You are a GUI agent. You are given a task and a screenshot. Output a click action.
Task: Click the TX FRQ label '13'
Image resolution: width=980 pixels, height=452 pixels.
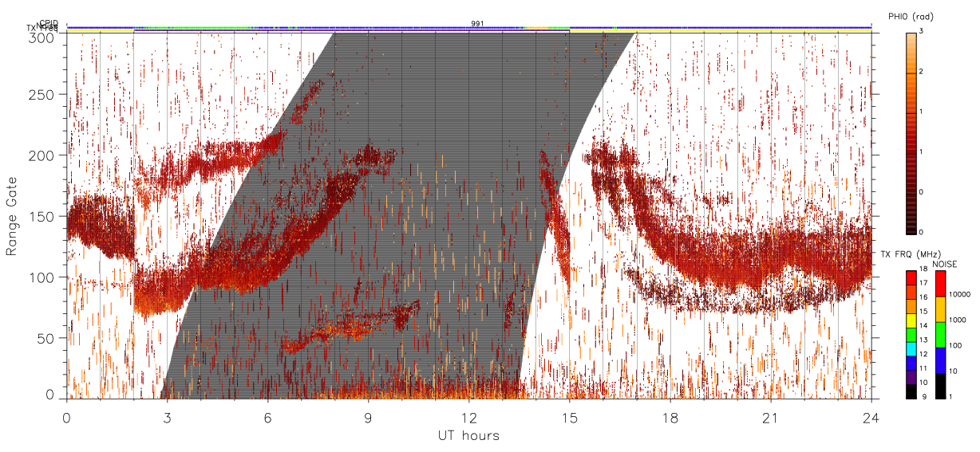click(x=923, y=340)
